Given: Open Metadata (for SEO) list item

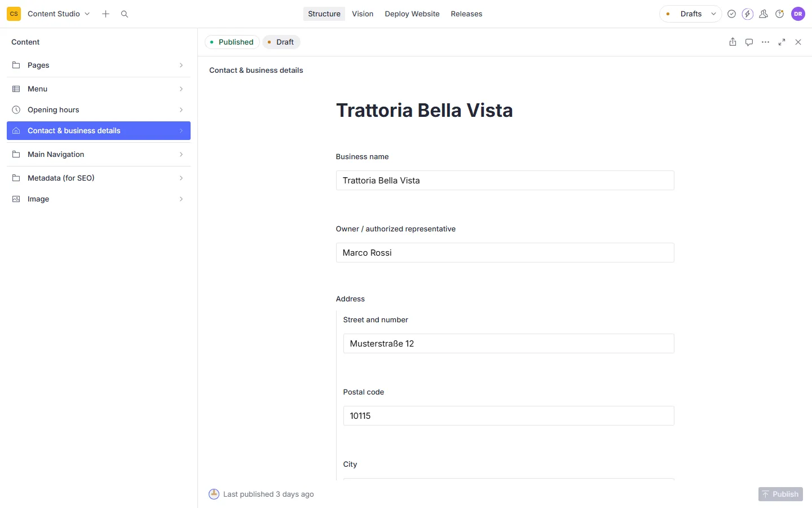Looking at the screenshot, I should tap(99, 178).
